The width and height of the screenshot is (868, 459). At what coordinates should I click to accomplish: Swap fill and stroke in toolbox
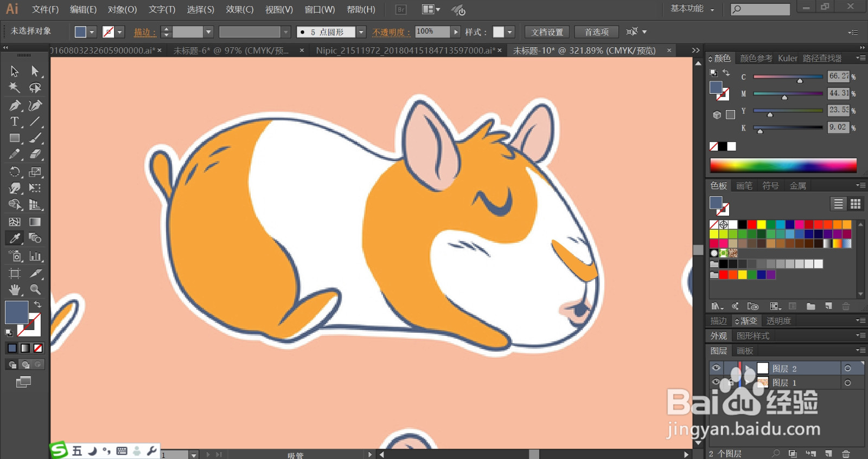click(x=37, y=305)
